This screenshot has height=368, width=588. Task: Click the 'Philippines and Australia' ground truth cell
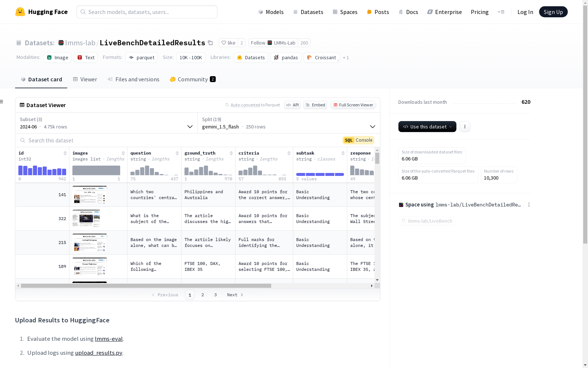click(x=208, y=195)
